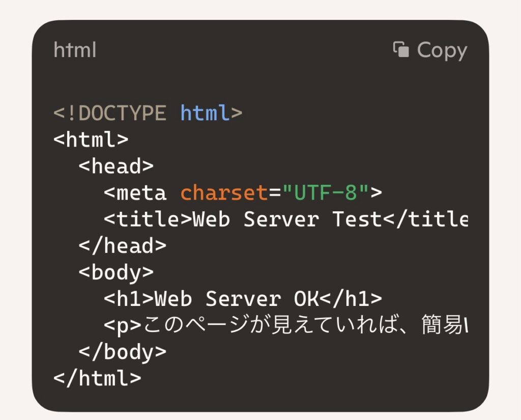This screenshot has width=521, height=420.
Task: Click the blue html keyword after DOCTYPE
Action: point(205,113)
